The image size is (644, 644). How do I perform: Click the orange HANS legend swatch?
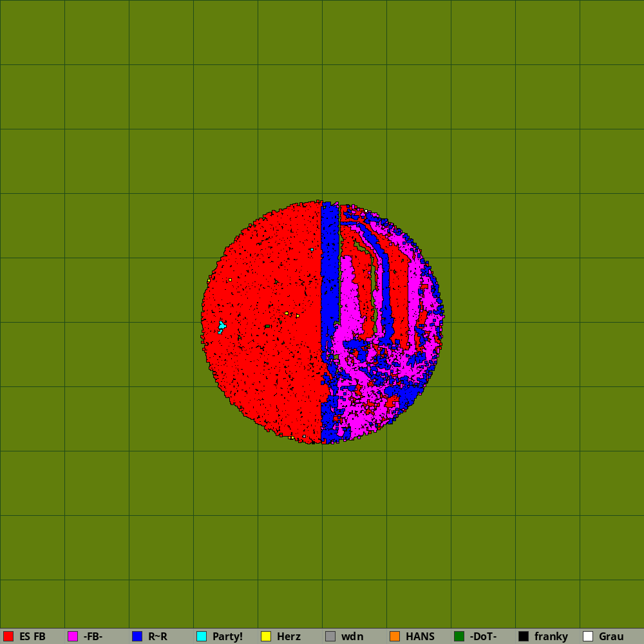point(395,636)
